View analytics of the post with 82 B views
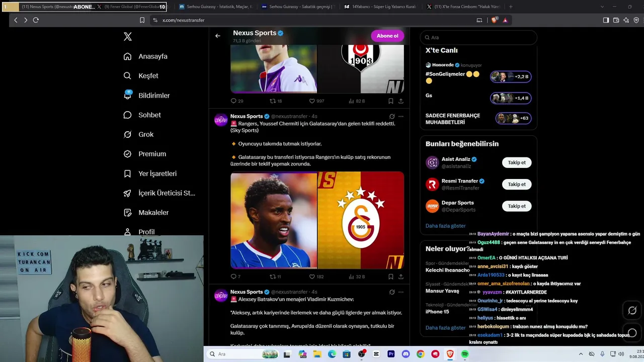This screenshot has height=362, width=644. [357, 101]
